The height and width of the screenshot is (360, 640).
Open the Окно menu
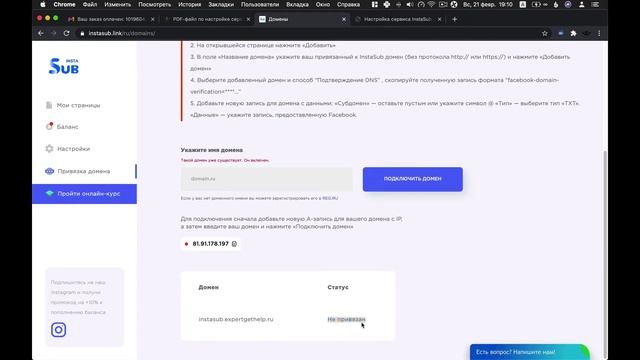point(322,4)
